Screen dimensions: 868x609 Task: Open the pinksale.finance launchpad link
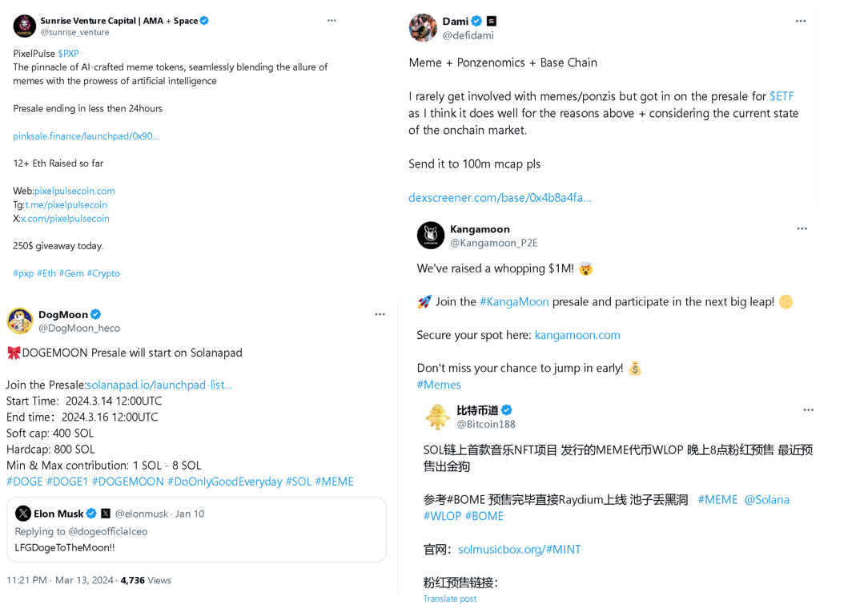tap(86, 135)
